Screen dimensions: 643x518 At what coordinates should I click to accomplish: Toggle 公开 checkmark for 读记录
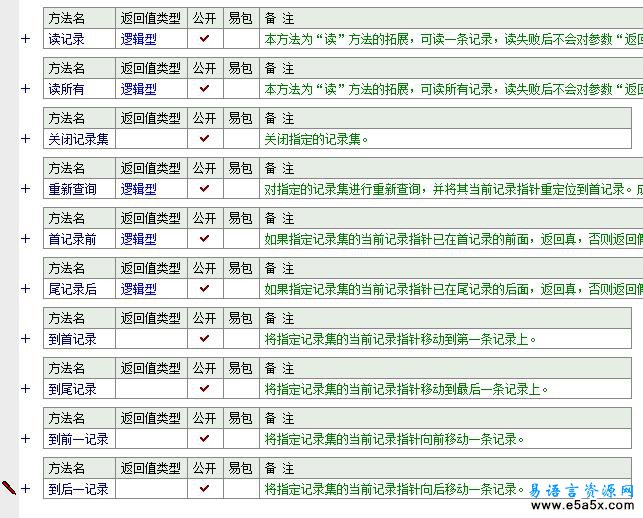point(205,39)
